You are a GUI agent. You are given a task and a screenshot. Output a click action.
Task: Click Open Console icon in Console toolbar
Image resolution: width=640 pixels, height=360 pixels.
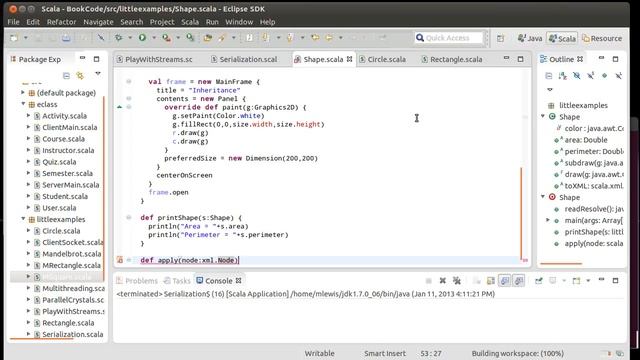click(x=576, y=281)
